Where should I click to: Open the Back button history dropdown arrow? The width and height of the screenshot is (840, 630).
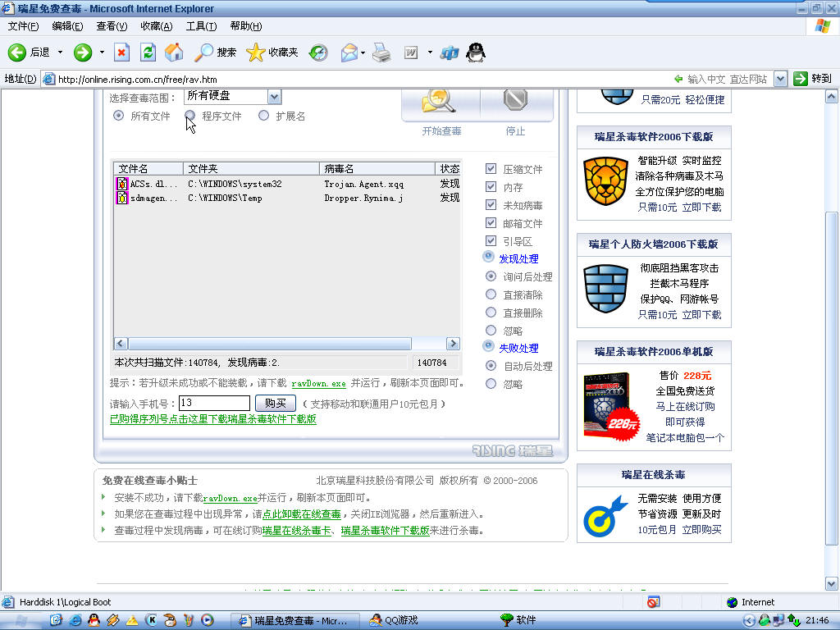click(60, 52)
